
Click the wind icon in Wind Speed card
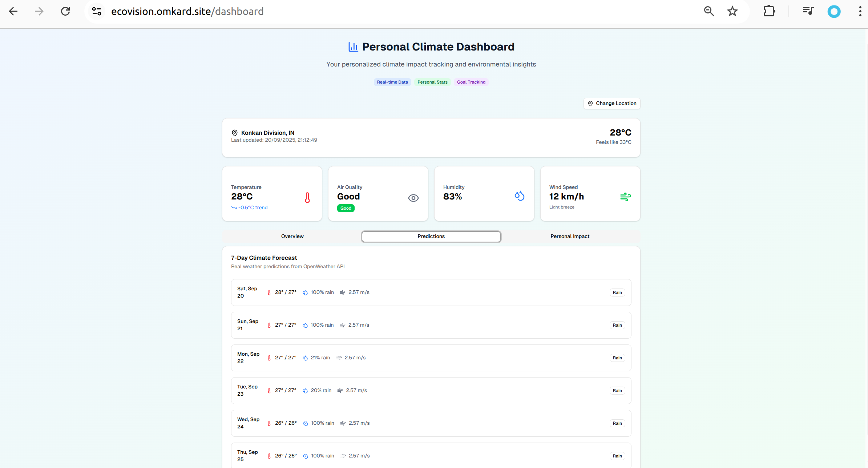(625, 197)
